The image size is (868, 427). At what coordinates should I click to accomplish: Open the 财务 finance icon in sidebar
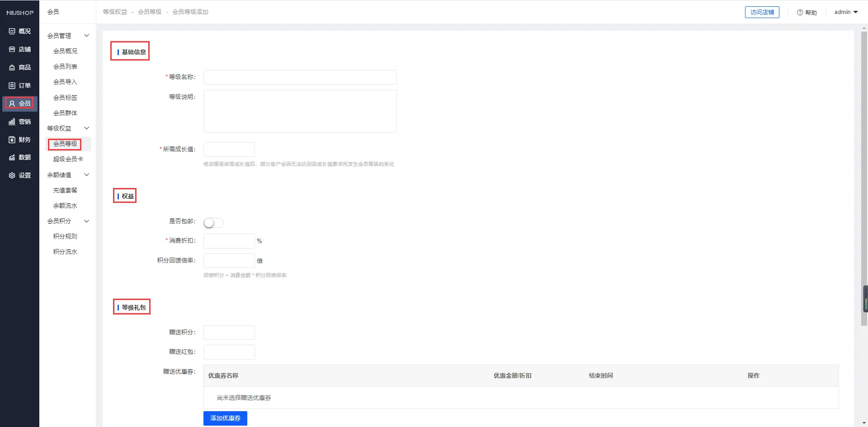[x=12, y=140]
